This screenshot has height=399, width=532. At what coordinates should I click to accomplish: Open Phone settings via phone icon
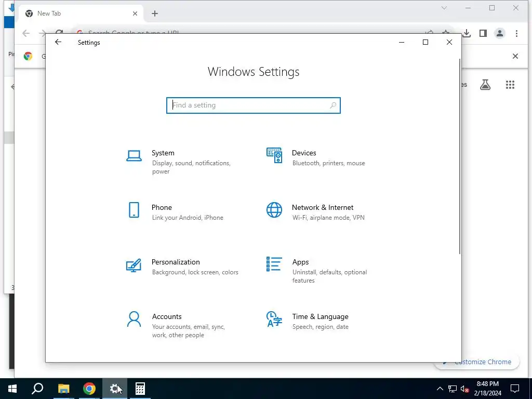point(134,210)
